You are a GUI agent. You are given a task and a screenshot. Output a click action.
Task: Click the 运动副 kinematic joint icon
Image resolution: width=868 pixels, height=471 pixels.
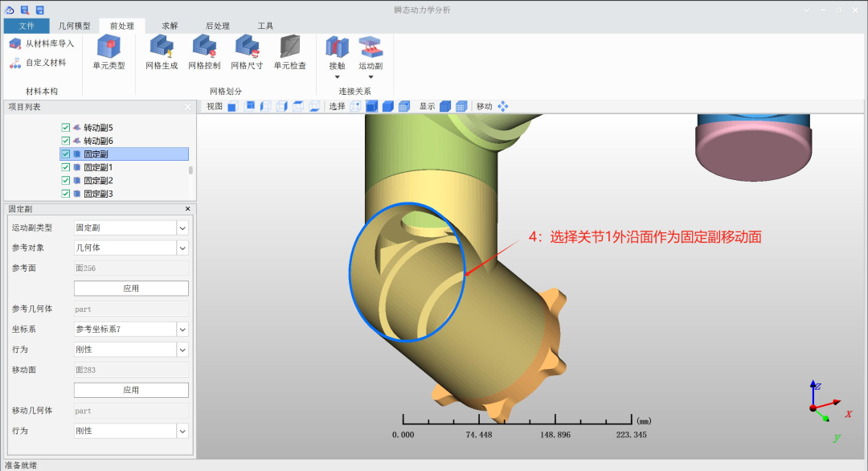tap(371, 47)
